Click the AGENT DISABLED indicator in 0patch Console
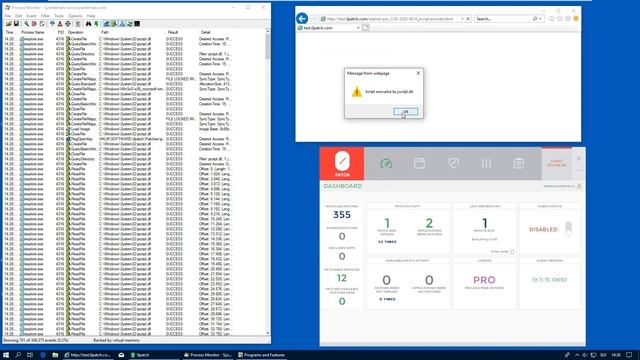Viewport: 640px width, 360px height. [557, 164]
